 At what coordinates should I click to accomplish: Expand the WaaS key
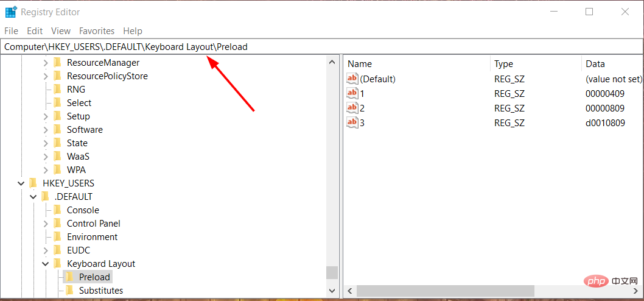pyautogui.click(x=46, y=157)
